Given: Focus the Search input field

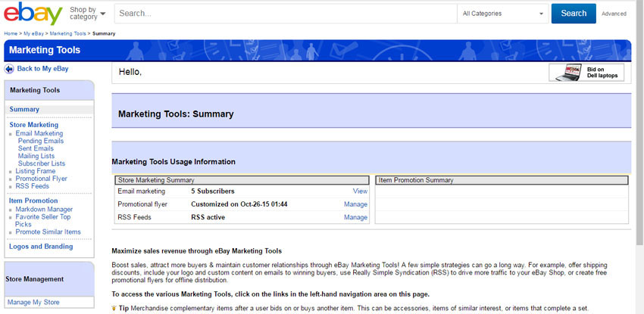Looking at the screenshot, I should [x=286, y=14].
